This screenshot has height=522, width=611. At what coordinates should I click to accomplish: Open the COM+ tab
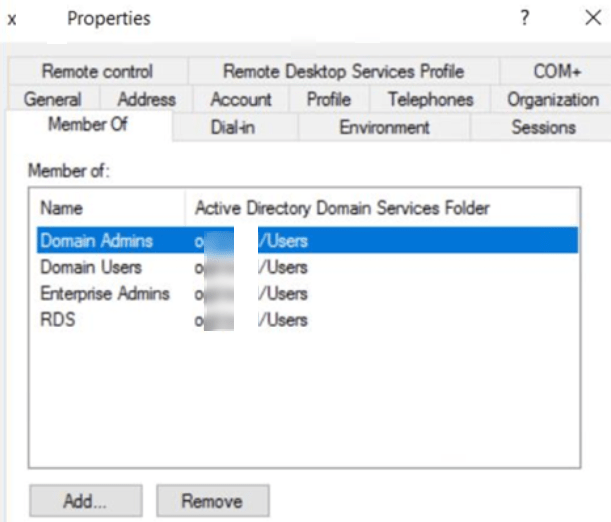click(x=556, y=72)
